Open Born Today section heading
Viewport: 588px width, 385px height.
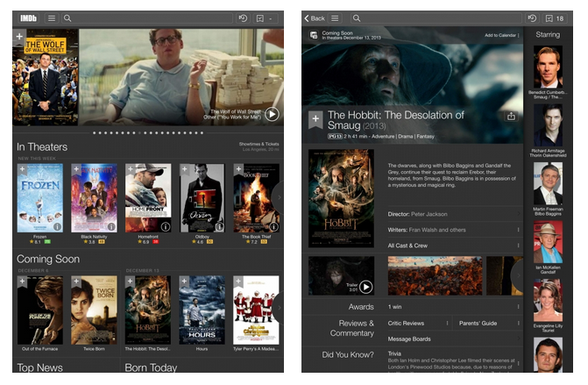(151, 367)
